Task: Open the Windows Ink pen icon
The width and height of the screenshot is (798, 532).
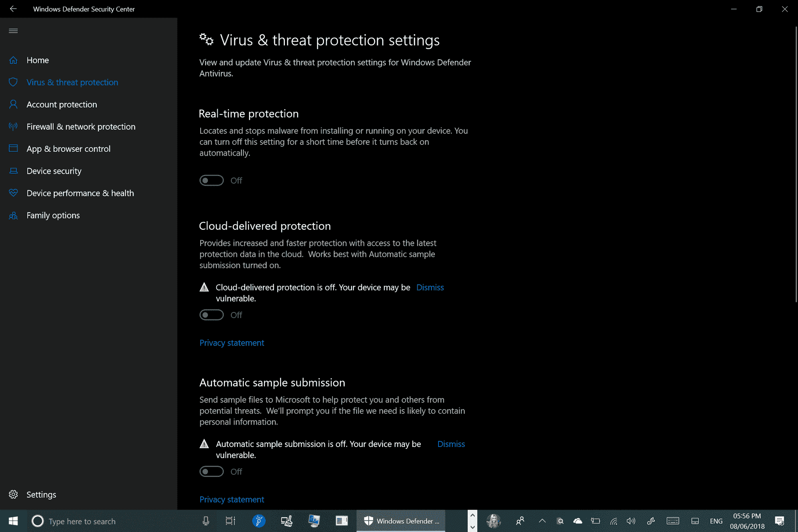Action: (651, 521)
